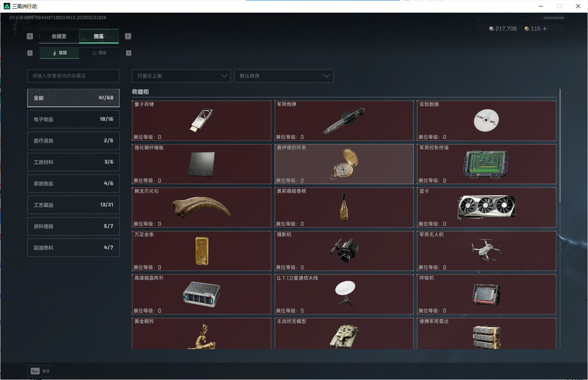
Task: Select the 限定 sub-tab
Action: click(x=99, y=53)
